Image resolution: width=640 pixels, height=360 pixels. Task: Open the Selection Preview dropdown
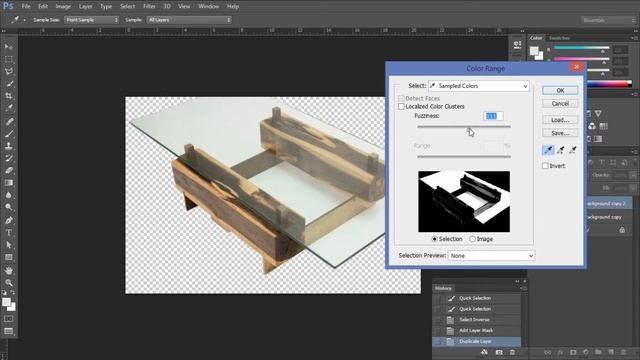pos(491,256)
